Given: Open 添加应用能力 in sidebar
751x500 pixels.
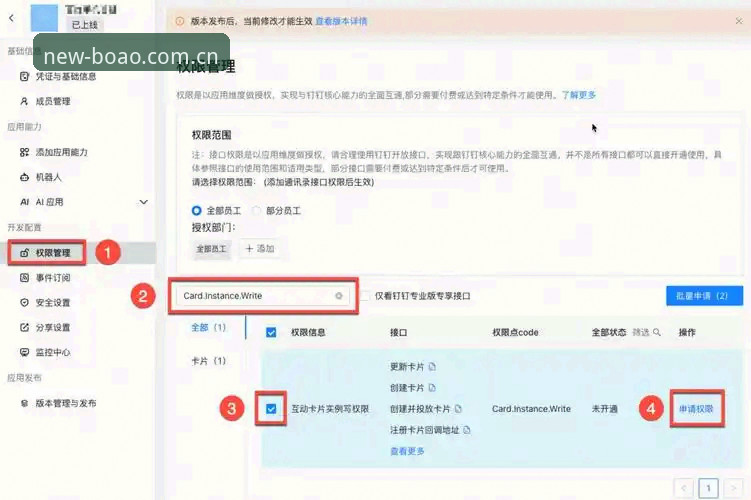Looking at the screenshot, I should coord(61,152).
